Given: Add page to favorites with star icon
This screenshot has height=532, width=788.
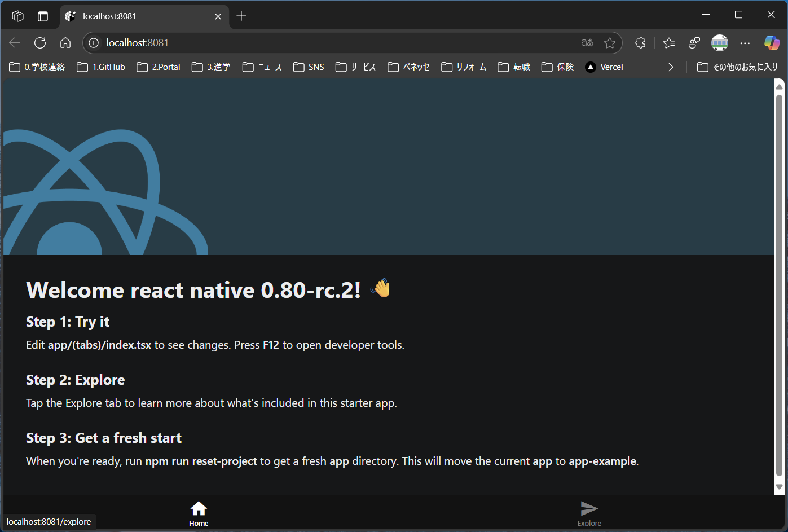Looking at the screenshot, I should pyautogui.click(x=610, y=43).
